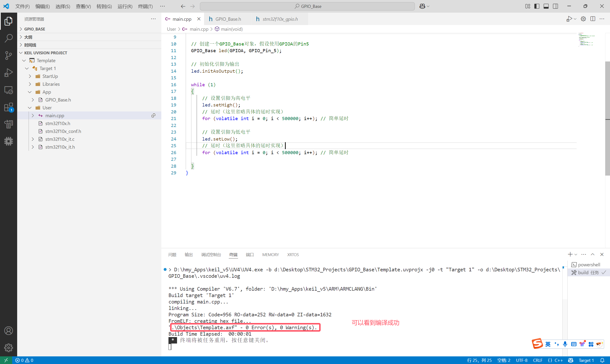Click the CRLF line ending status button
Viewport: 610px width, 364px height.
(x=537, y=360)
